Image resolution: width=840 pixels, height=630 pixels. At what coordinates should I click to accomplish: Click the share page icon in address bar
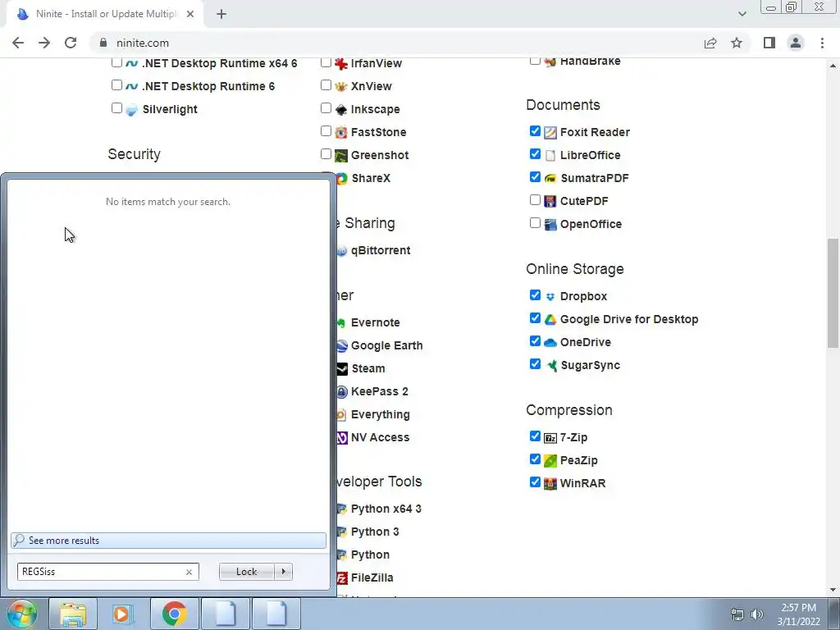(x=710, y=43)
